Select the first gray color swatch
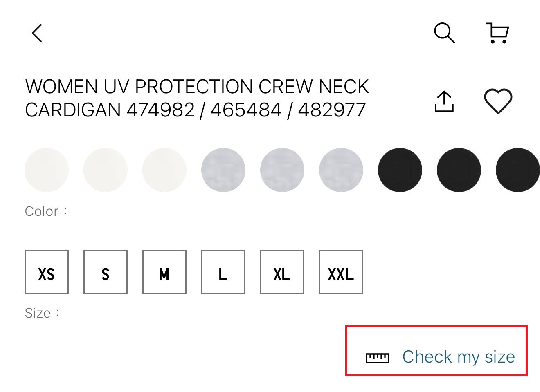Screen dimensions: 540x392 click(223, 170)
